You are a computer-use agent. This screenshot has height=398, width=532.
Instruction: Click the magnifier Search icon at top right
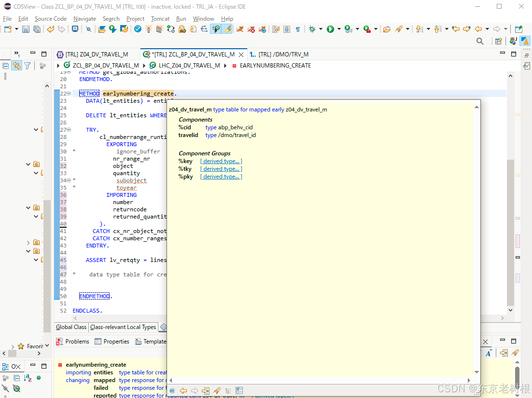click(x=480, y=41)
